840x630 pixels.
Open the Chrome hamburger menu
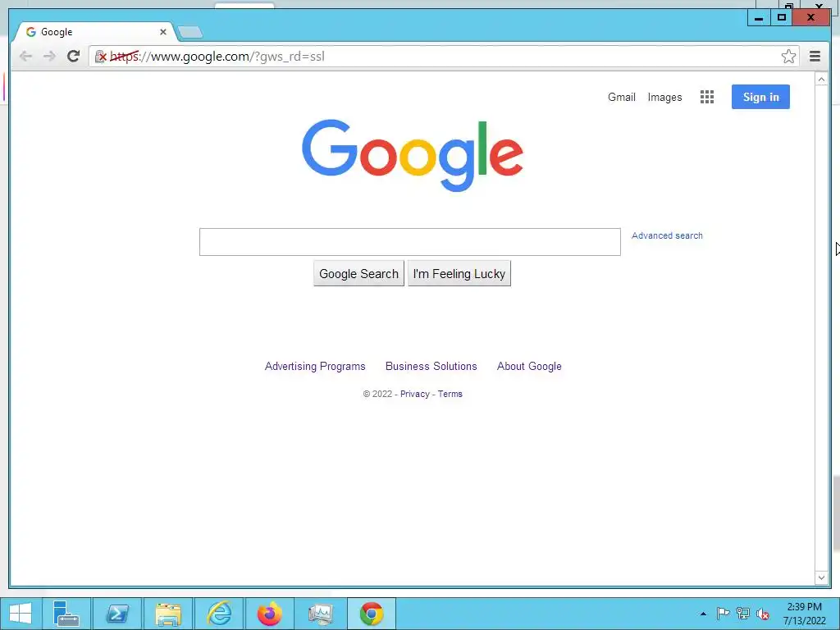(815, 57)
